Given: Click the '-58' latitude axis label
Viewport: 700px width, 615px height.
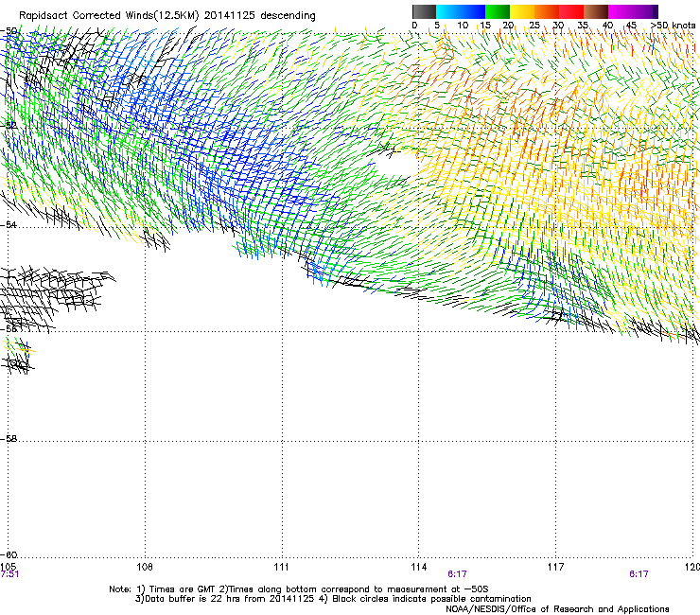Looking at the screenshot, I should click(x=9, y=439).
